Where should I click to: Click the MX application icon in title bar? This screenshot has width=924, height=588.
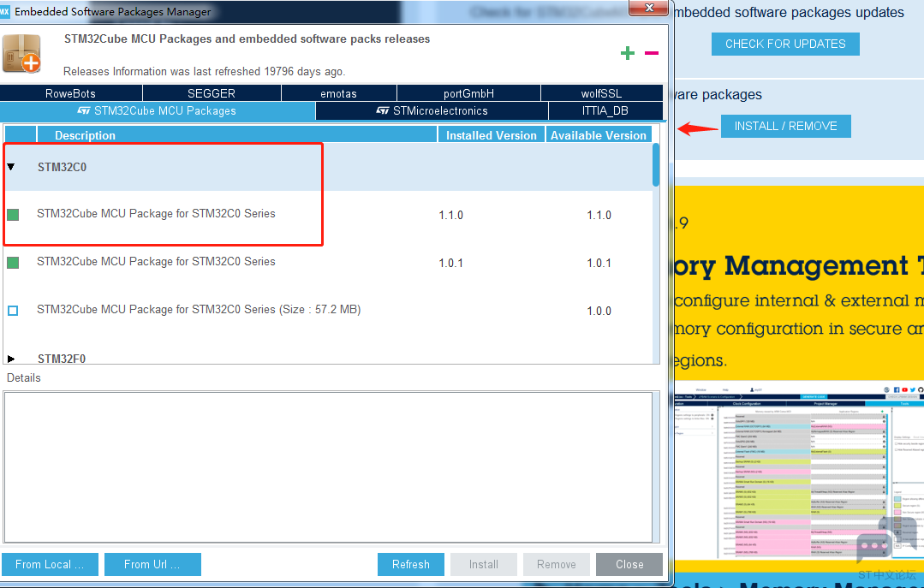click(x=5, y=11)
